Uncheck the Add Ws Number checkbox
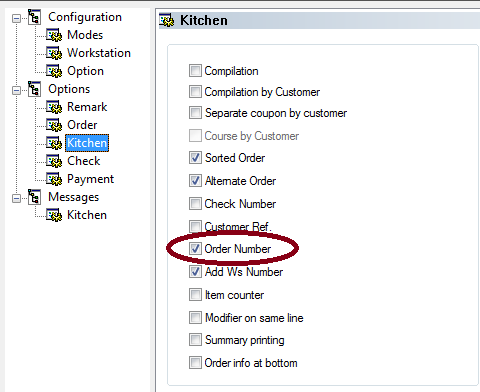480x392 pixels. click(195, 272)
